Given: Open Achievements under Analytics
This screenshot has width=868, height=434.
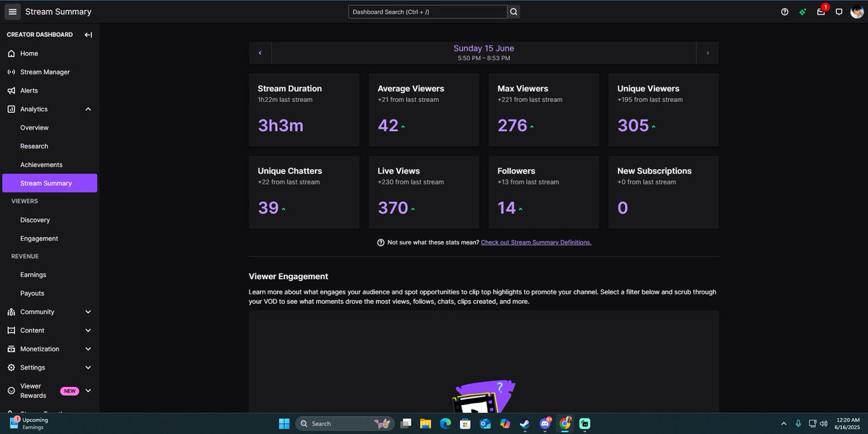Looking at the screenshot, I should coord(41,165).
